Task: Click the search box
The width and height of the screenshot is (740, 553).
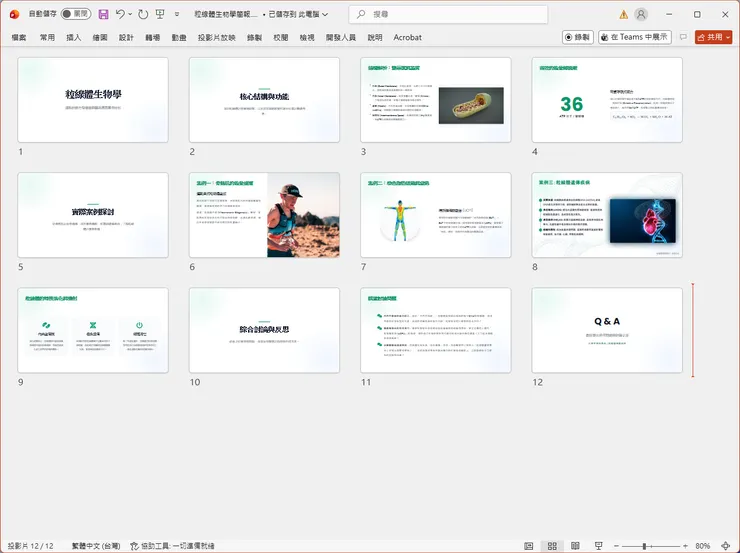Action: (x=448, y=14)
